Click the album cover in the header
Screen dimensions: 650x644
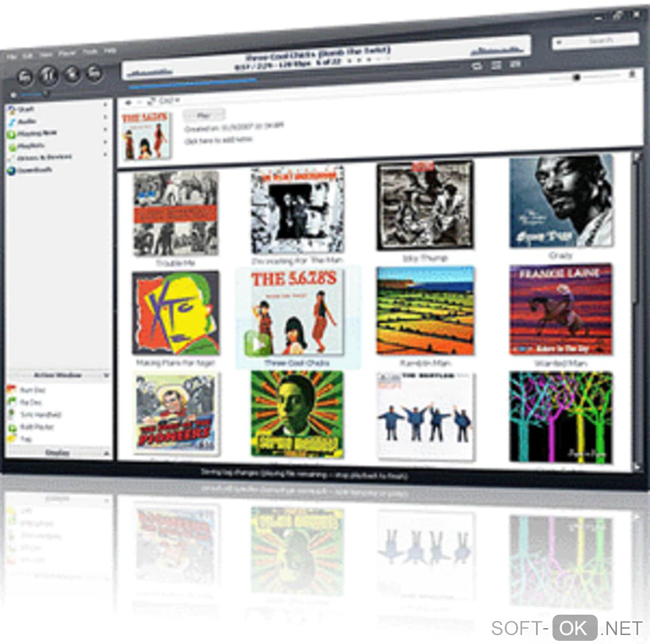point(145,136)
